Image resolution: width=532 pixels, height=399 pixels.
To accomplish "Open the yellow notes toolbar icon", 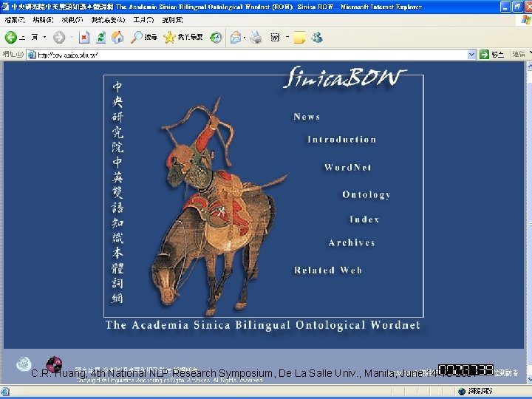I will point(299,37).
